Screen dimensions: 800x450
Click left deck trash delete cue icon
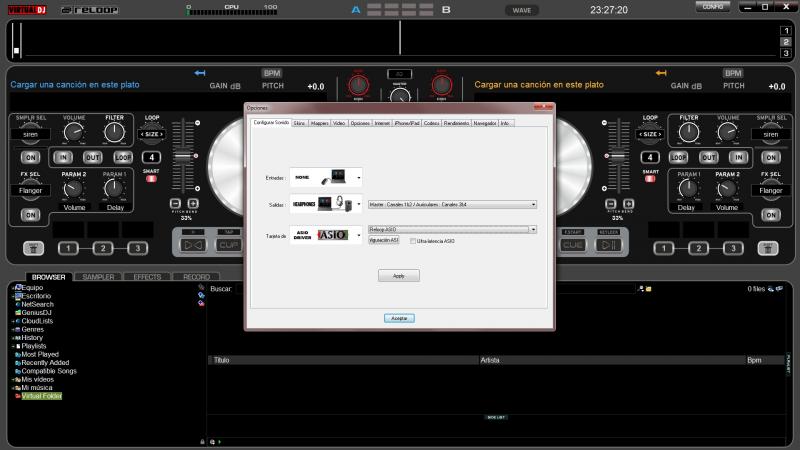33,248
